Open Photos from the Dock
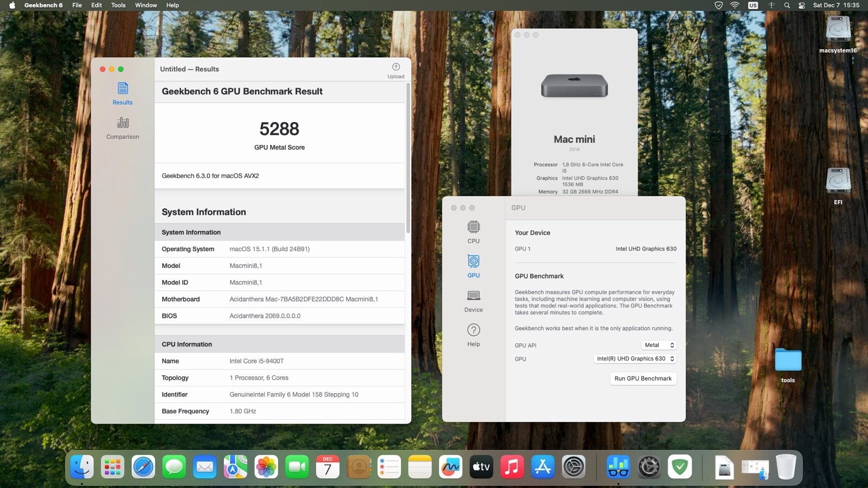The height and width of the screenshot is (488, 868). point(266,467)
